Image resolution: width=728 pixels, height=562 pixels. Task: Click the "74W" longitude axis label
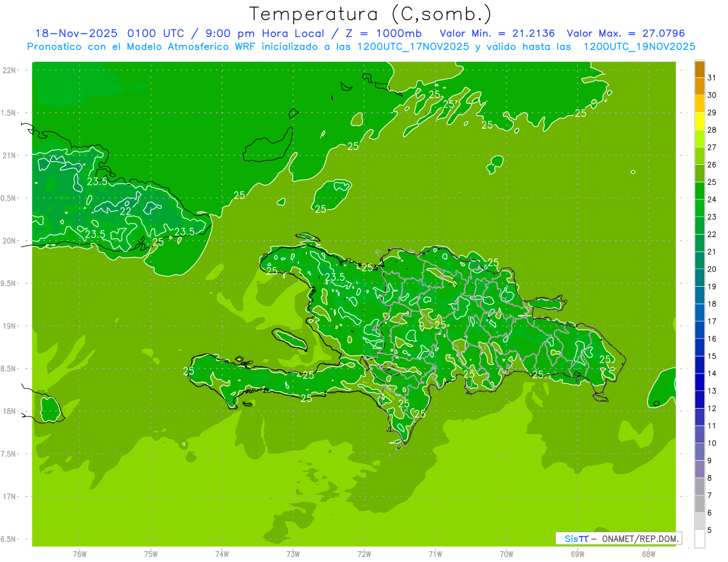coord(222,554)
